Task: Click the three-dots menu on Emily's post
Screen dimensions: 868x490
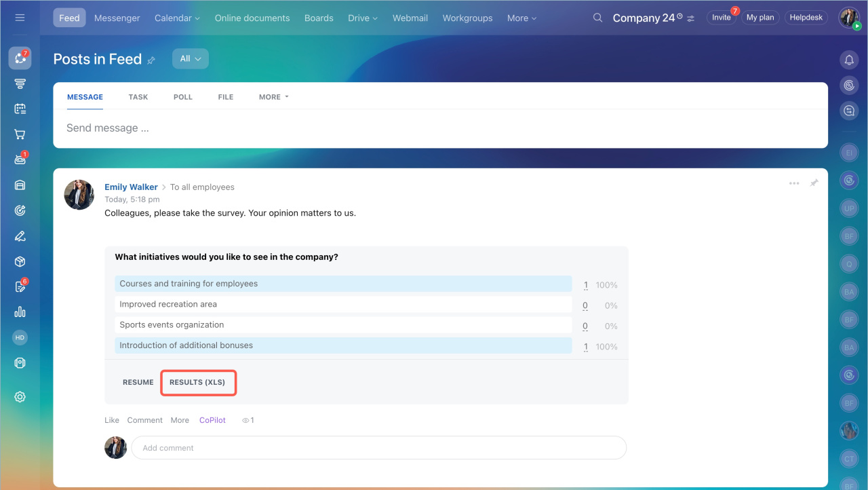Action: tap(794, 183)
